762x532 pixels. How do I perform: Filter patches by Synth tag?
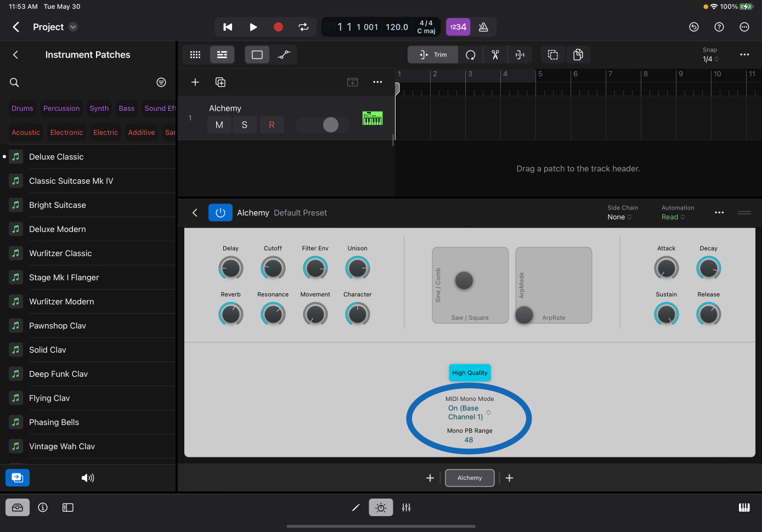click(99, 109)
